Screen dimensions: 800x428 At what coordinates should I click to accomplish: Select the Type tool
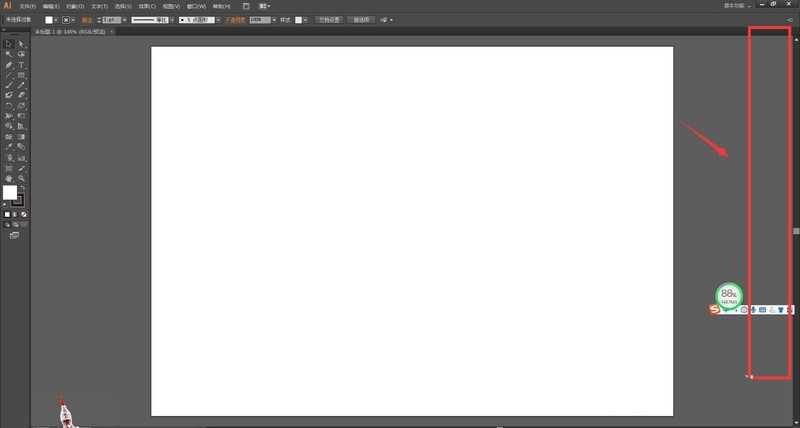coord(21,65)
